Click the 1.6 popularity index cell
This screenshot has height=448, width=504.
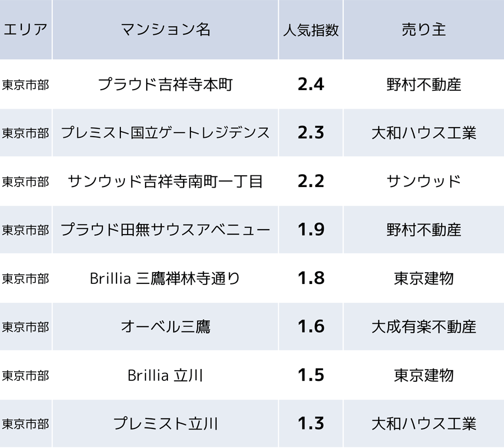click(x=311, y=327)
